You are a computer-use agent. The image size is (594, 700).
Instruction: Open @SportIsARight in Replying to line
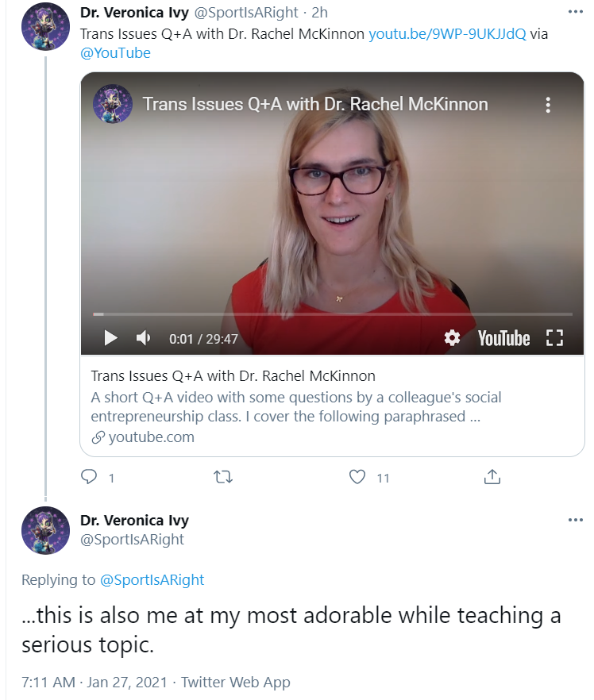point(152,579)
